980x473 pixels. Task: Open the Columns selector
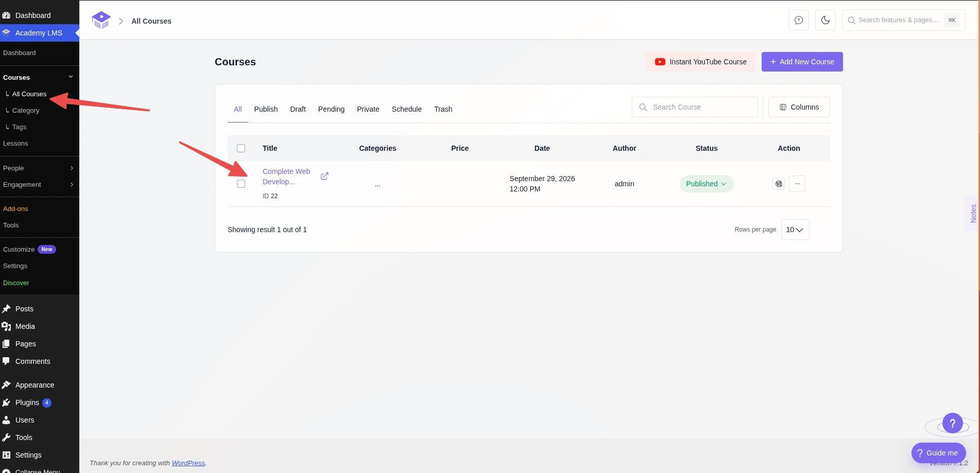click(799, 107)
